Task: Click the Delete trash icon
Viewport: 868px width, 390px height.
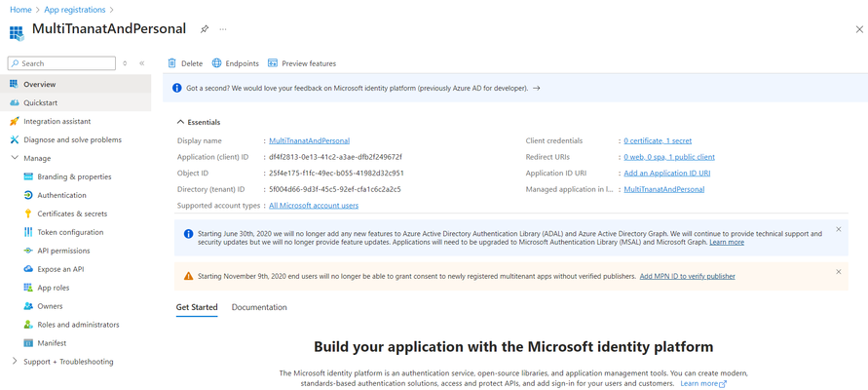Action: (172, 63)
